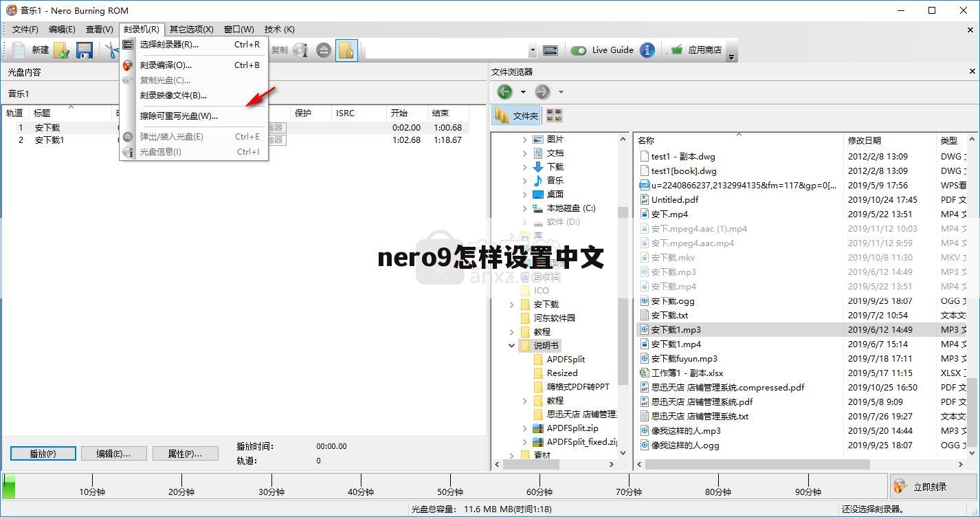Image resolution: width=980 pixels, height=517 pixels.
Task: Click the Open file folder icon
Action: (62, 50)
